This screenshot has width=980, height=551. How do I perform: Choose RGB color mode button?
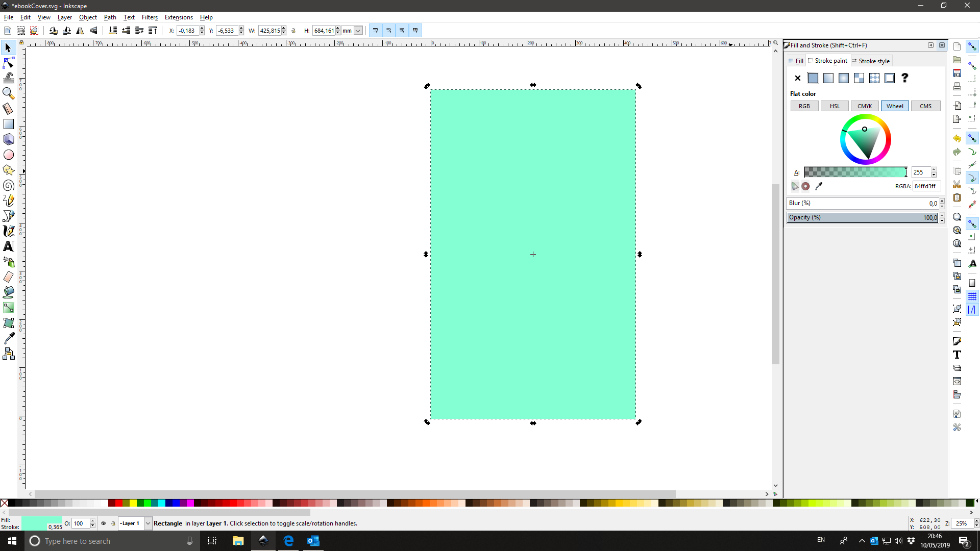coord(804,106)
